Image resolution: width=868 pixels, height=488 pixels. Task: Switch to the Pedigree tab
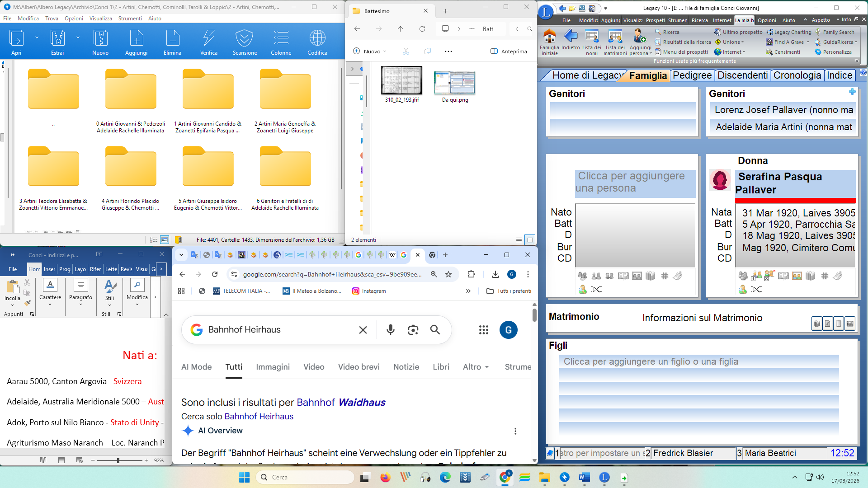point(692,75)
